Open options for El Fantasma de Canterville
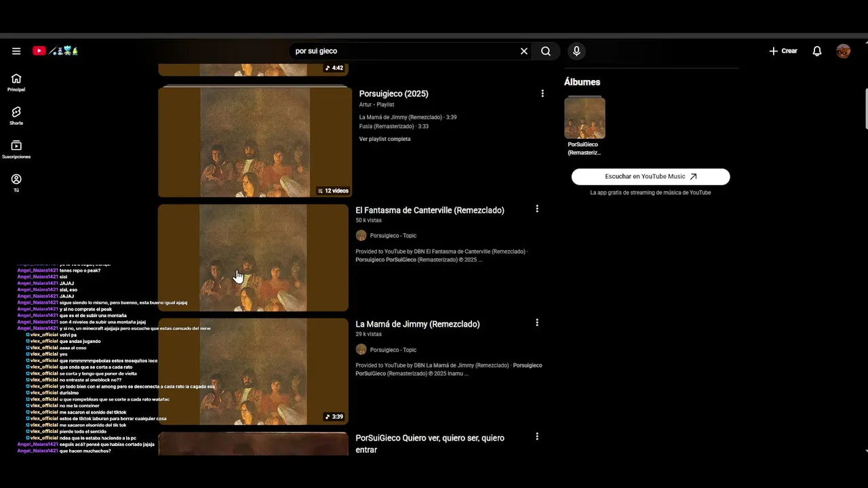868x488 pixels. (x=537, y=209)
